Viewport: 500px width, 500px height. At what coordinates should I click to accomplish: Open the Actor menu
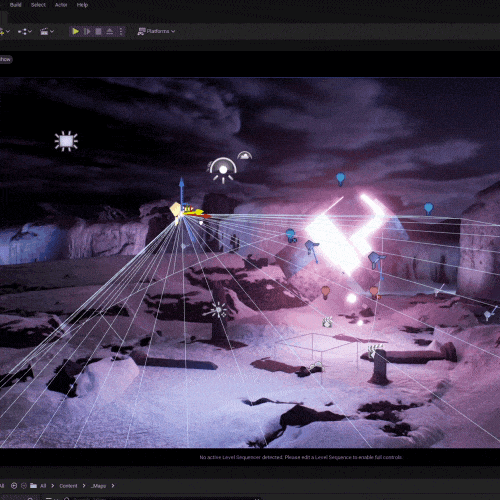61,5
